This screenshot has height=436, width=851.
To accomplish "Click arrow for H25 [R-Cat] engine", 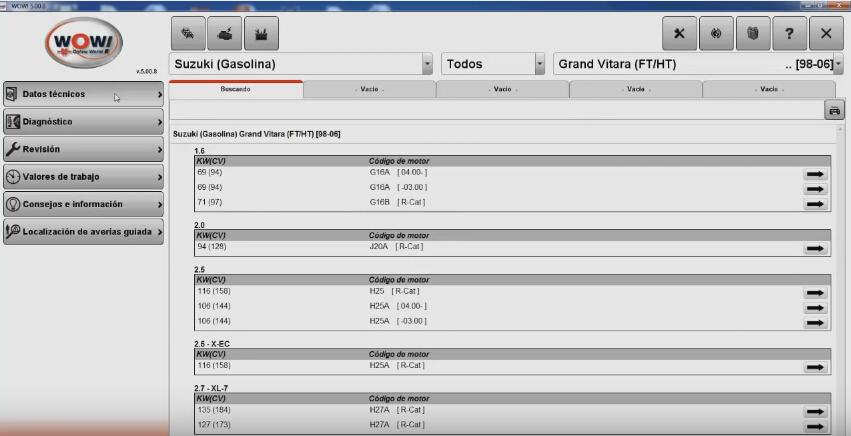I will pyautogui.click(x=815, y=293).
